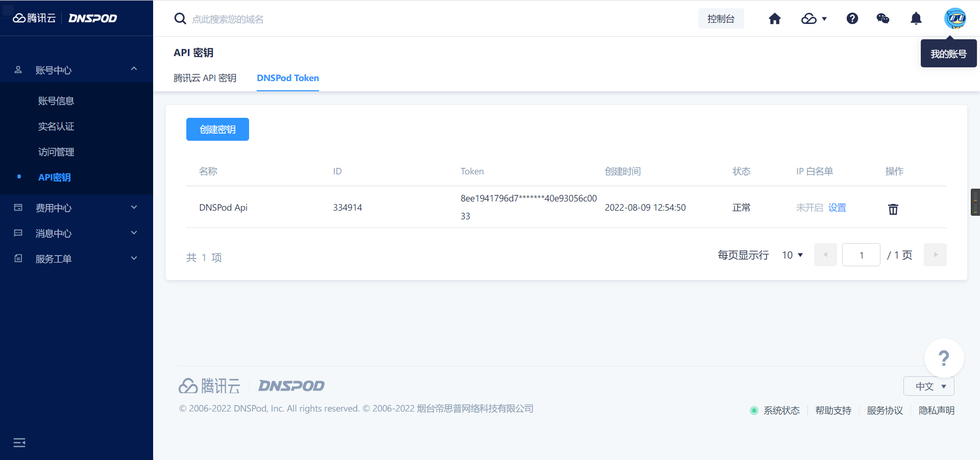Collapse the sidebar with bottom menu icon
The height and width of the screenshot is (460, 980).
pyautogui.click(x=19, y=443)
